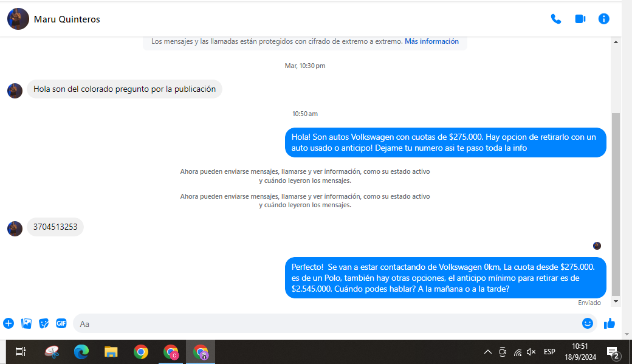The height and width of the screenshot is (364, 632).
Task: Focus the Aa message input field
Action: coord(326,324)
